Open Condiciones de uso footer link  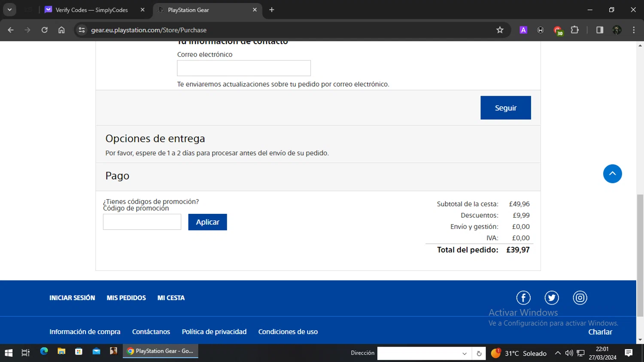[x=288, y=332]
